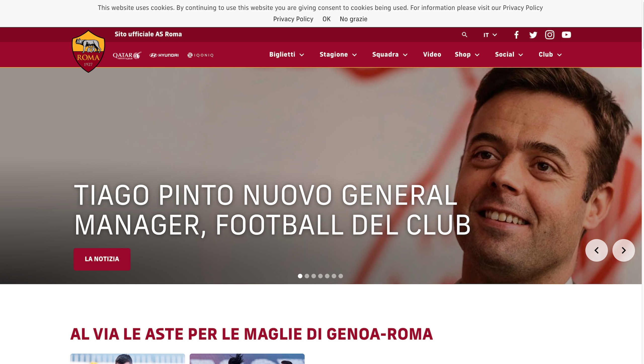Open the Club menu
This screenshot has width=644, height=364.
click(550, 55)
